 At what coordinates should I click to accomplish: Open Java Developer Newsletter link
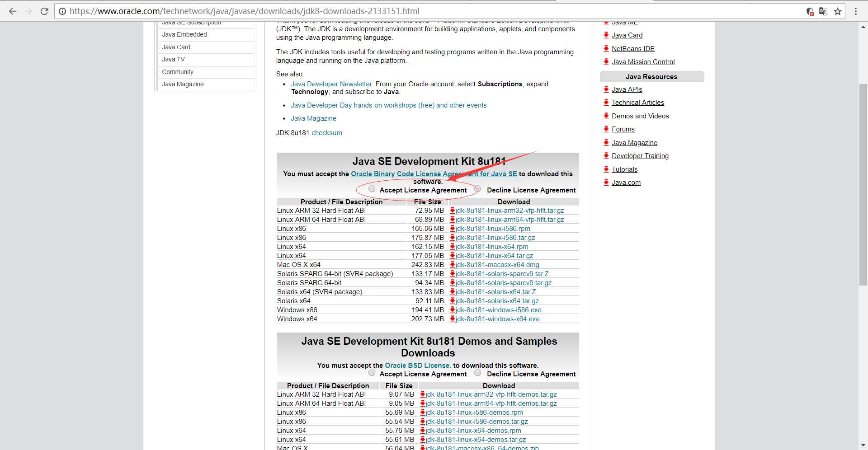[331, 84]
